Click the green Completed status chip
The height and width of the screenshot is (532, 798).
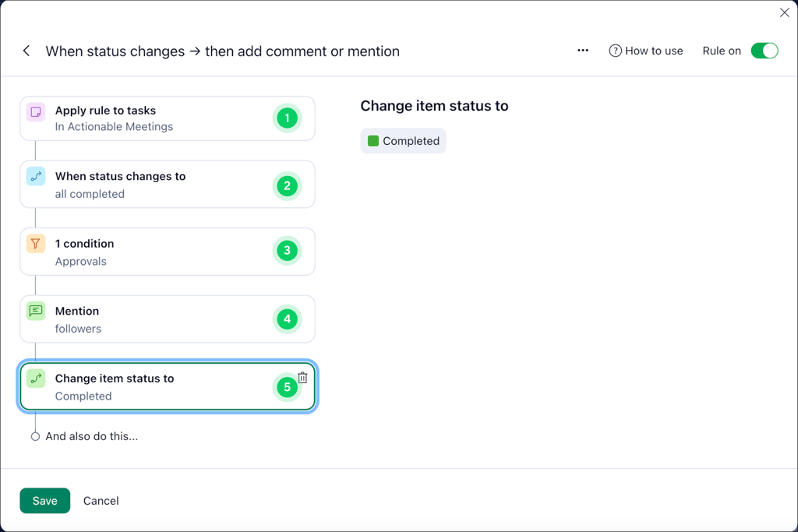[403, 141]
